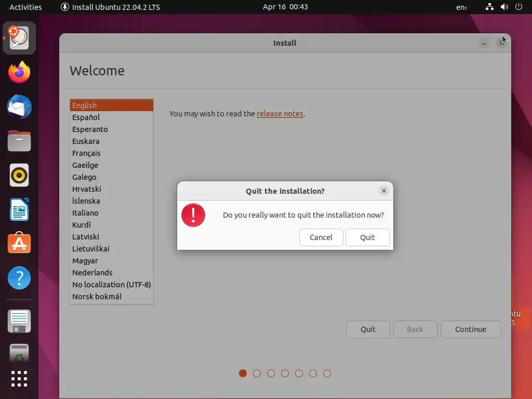Click Continue in the installer
Image resolution: width=532 pixels, height=399 pixels.
click(471, 329)
